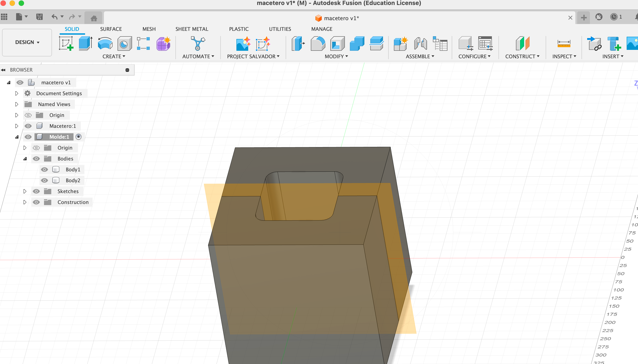Open the Job Status clock icon
638x364 pixels.
(x=614, y=17)
